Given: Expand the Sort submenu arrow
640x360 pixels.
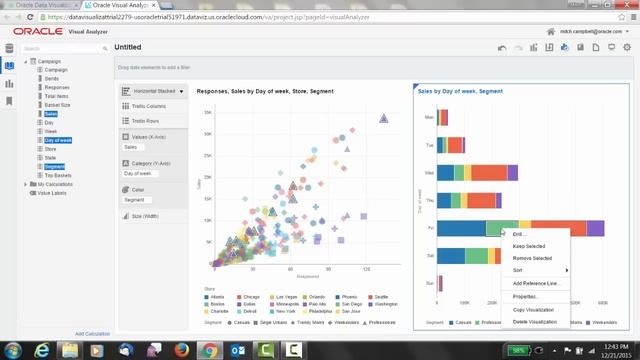Looking at the screenshot, I should pyautogui.click(x=567, y=270).
